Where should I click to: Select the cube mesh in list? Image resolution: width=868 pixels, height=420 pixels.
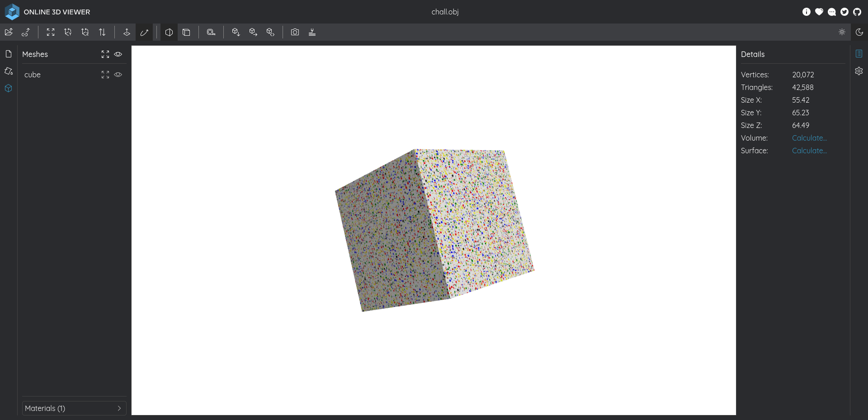pos(33,75)
